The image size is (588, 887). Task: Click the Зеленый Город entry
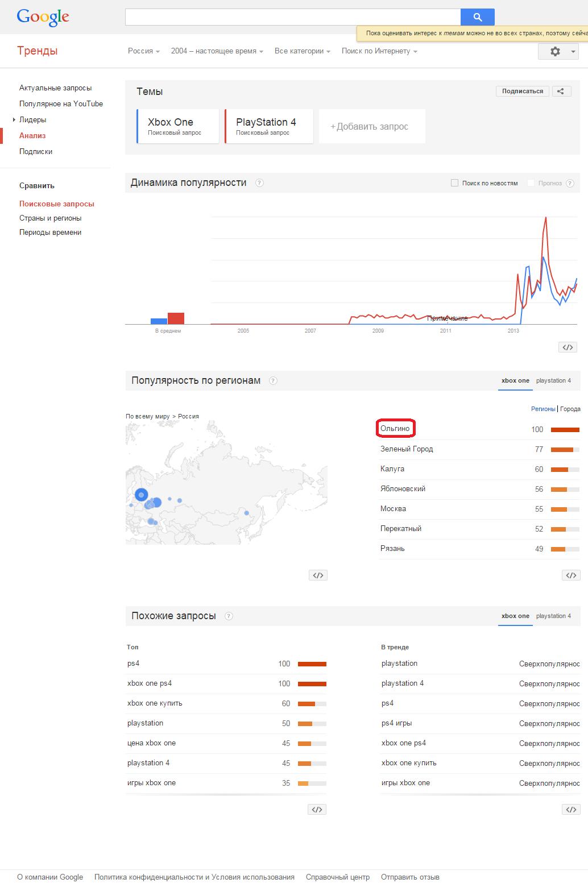click(407, 449)
